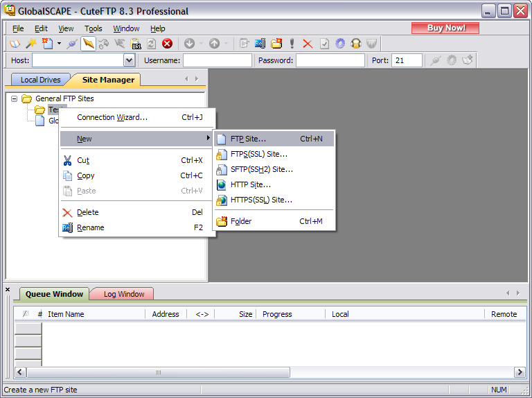Toggle the highlighted Quick Connect arrow icon
The height and width of the screenshot is (398, 532).
point(88,44)
